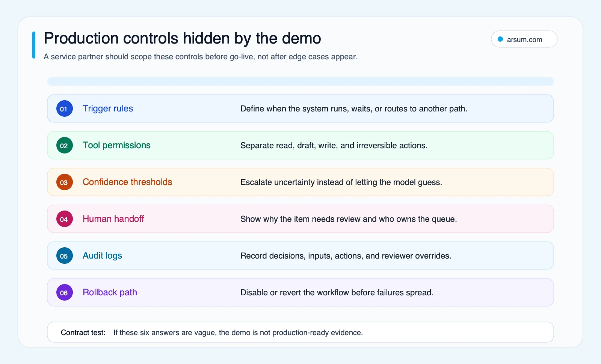Click the 'A service partner should scope' subtitle
601x364 pixels.
201,57
